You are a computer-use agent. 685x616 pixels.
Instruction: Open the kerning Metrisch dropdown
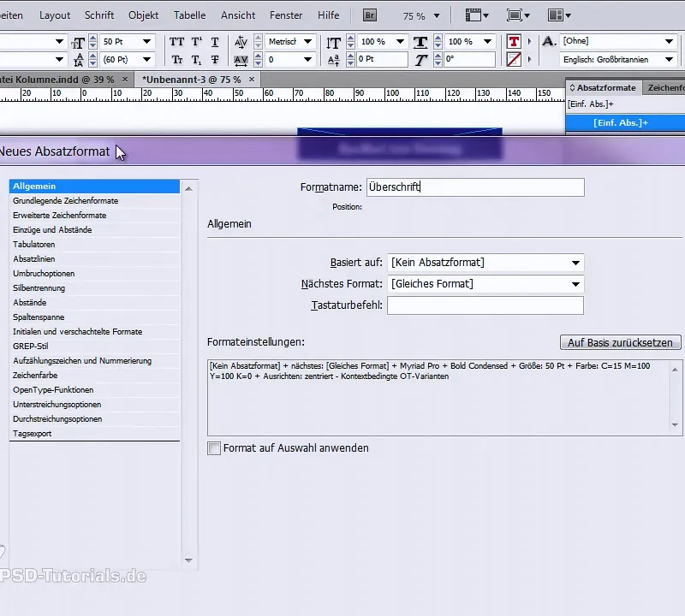click(x=307, y=41)
